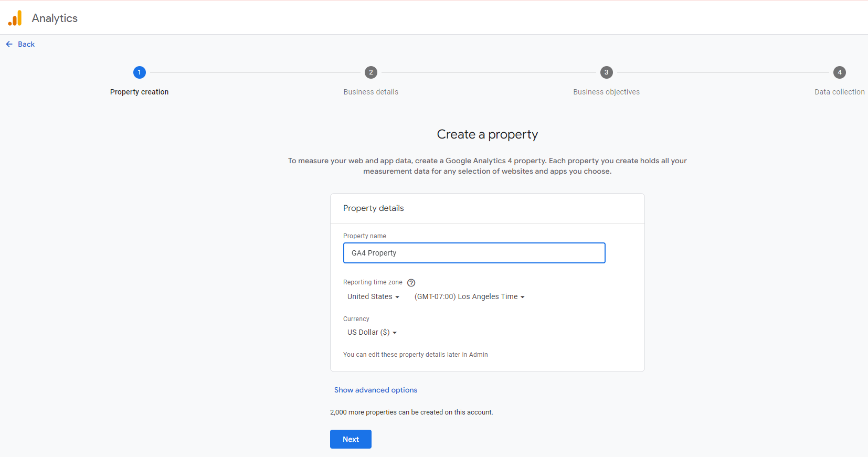The width and height of the screenshot is (868, 457).
Task: Click the Reporting time zone label
Action: (373, 282)
